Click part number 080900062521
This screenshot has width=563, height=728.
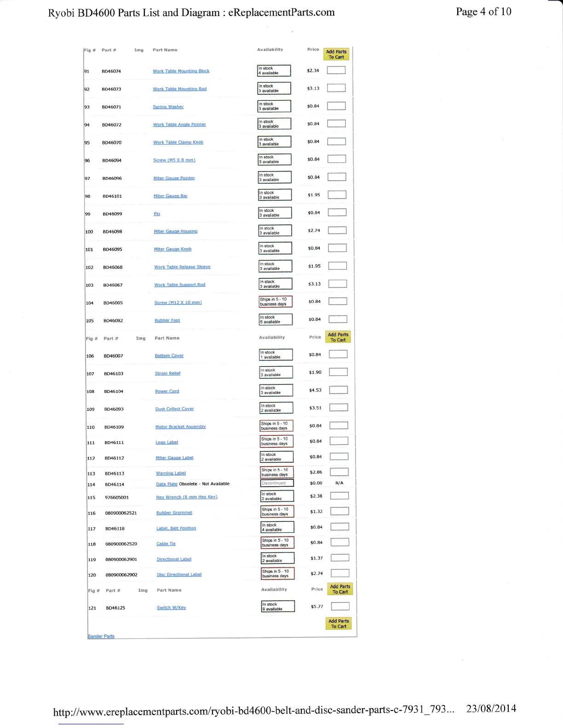pyautogui.click(x=121, y=513)
